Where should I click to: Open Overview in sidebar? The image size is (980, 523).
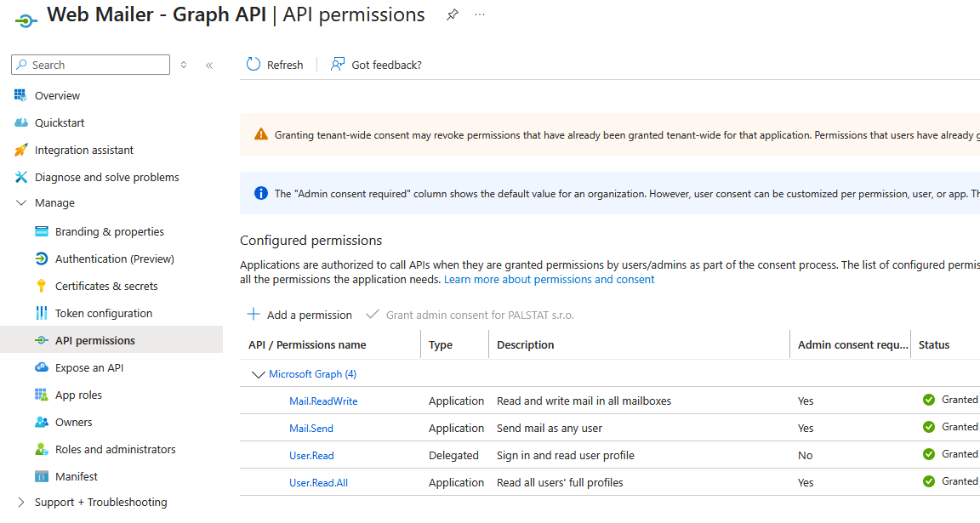coord(58,95)
